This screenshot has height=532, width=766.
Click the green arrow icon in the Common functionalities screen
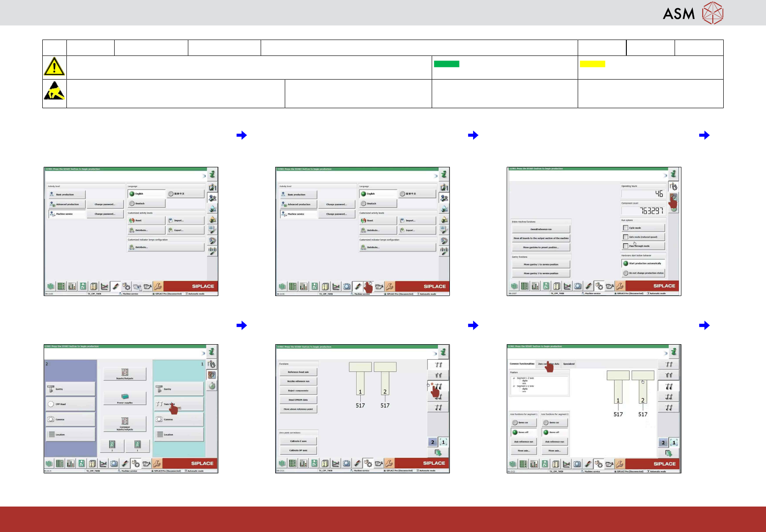(669, 453)
